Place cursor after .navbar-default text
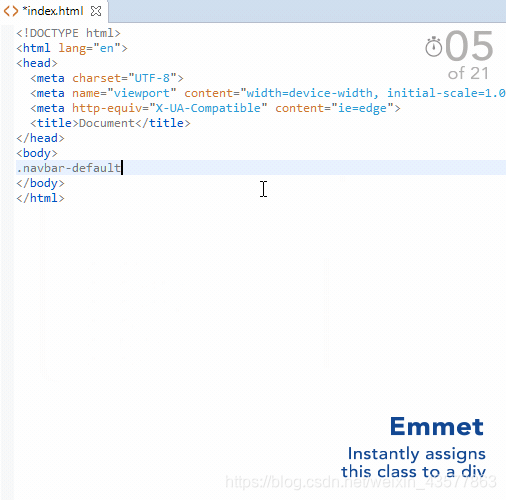This screenshot has height=500, width=506. (x=122, y=168)
